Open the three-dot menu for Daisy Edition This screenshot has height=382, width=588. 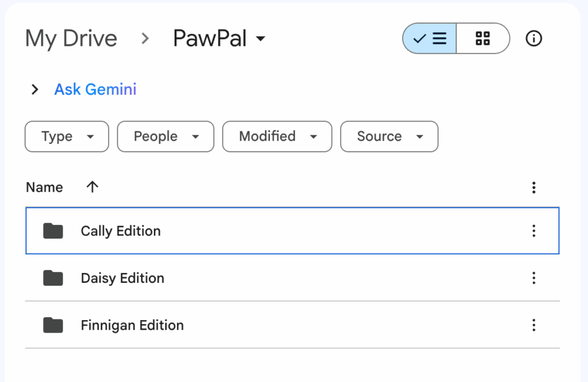click(533, 278)
